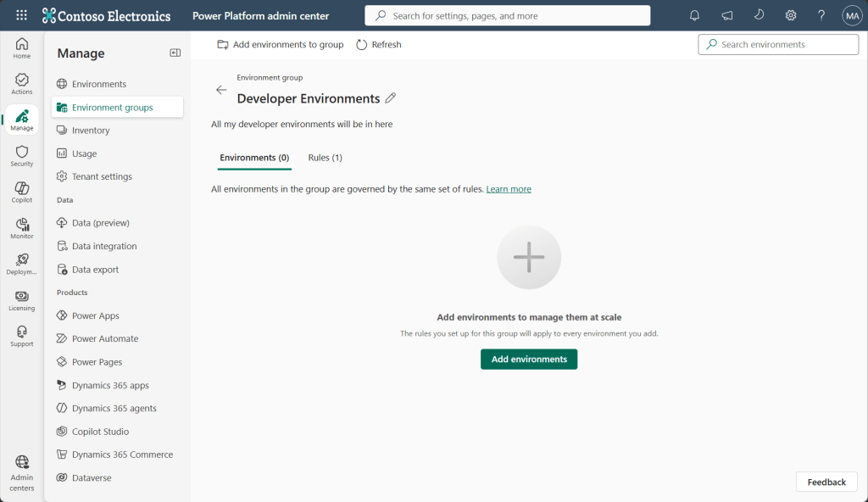Focus the Search environments field

coord(778,44)
